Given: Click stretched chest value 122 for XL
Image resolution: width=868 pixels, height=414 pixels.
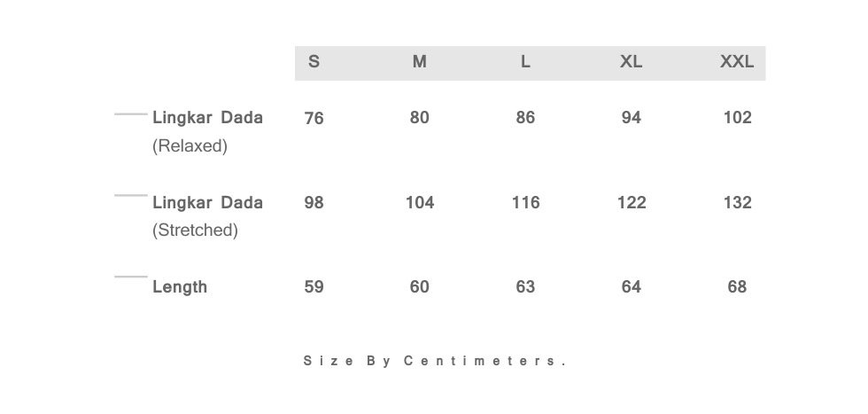Looking at the screenshot, I should pos(632,203).
